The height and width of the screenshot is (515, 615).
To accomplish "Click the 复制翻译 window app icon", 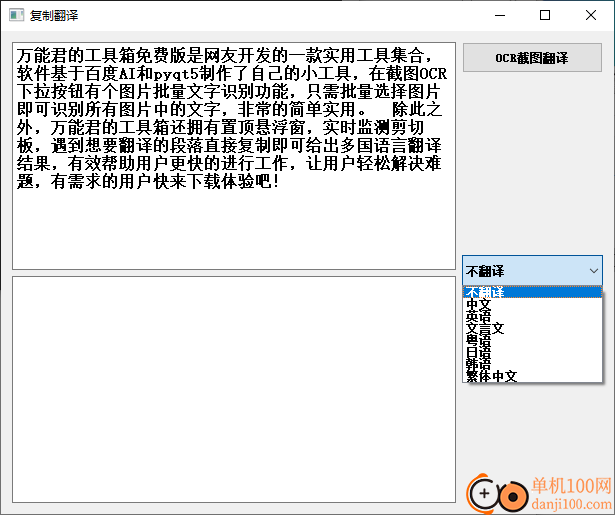I will (16, 15).
